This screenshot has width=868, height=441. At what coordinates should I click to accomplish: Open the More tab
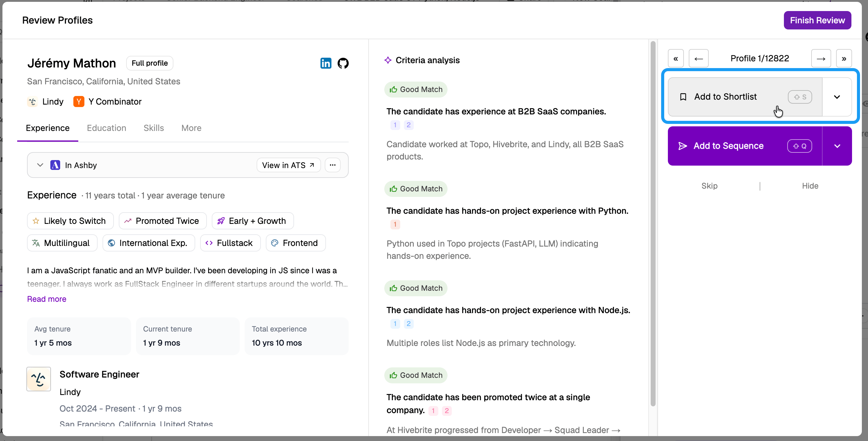coord(191,128)
